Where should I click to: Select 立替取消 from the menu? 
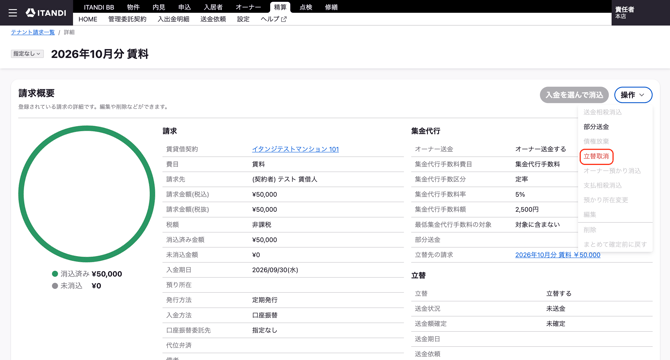point(597,156)
